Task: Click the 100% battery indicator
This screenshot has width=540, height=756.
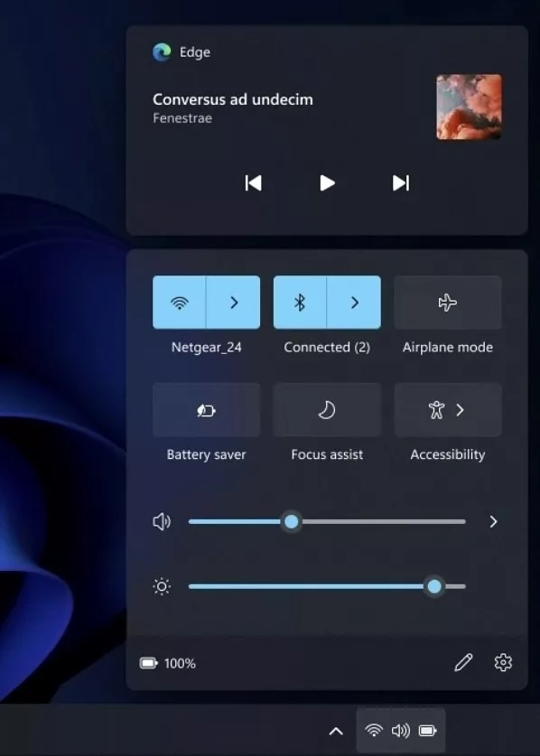Action: pyautogui.click(x=168, y=664)
